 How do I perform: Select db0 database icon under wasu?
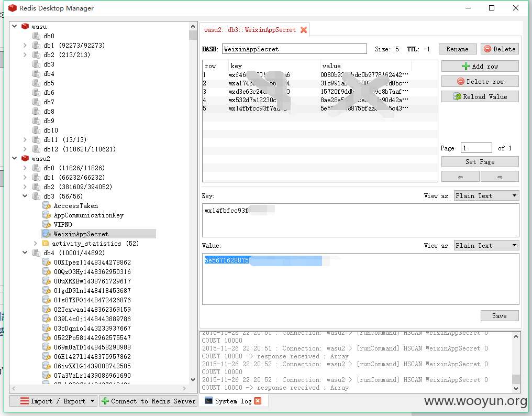[36, 36]
